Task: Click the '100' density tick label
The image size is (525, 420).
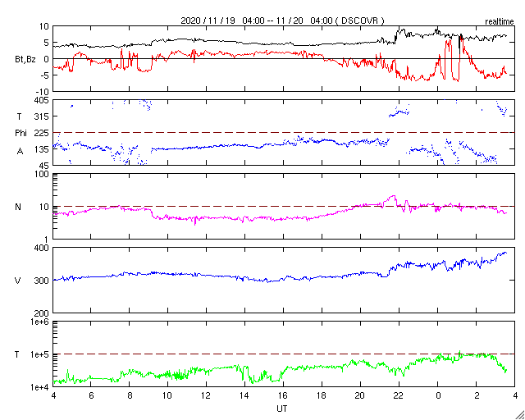Action: [x=43, y=174]
